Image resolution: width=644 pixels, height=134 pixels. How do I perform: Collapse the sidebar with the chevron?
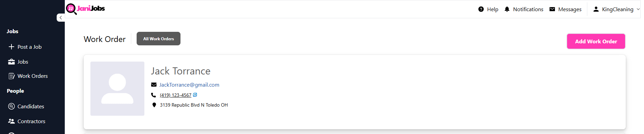point(61,18)
